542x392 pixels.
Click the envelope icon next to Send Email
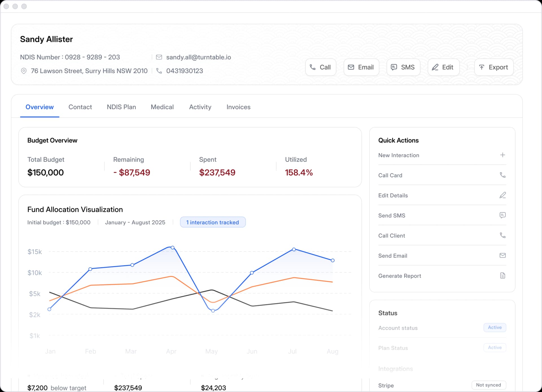tap(502, 255)
